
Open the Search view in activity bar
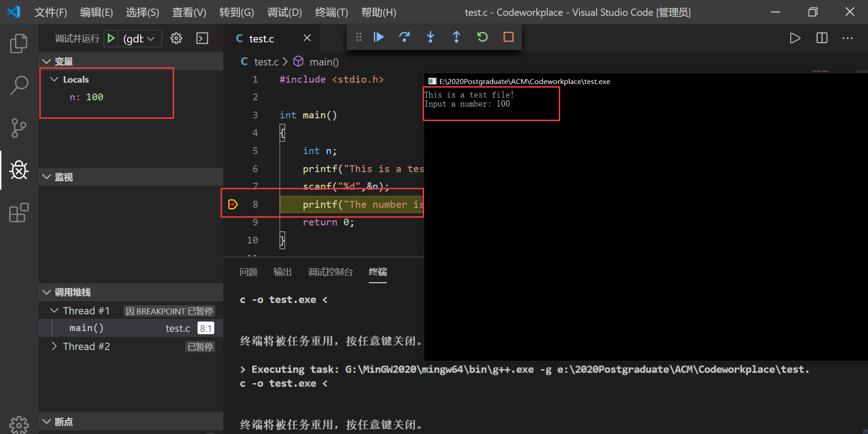point(19,85)
